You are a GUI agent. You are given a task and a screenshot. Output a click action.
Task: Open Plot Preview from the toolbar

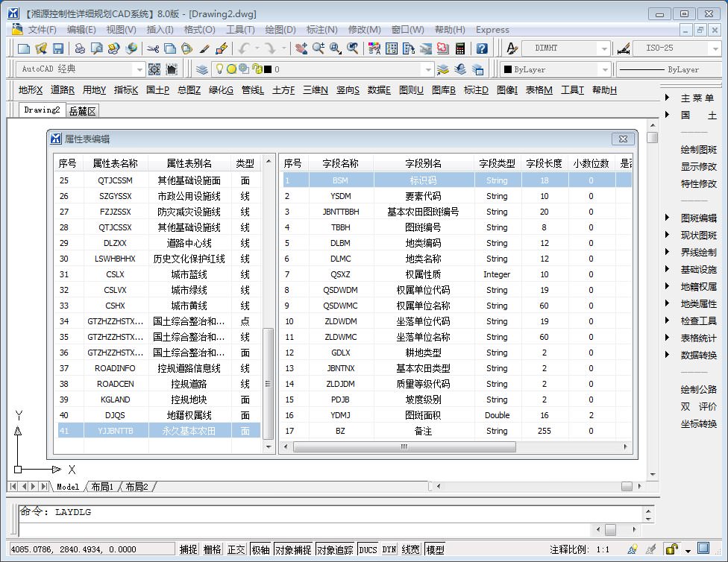coord(96,48)
